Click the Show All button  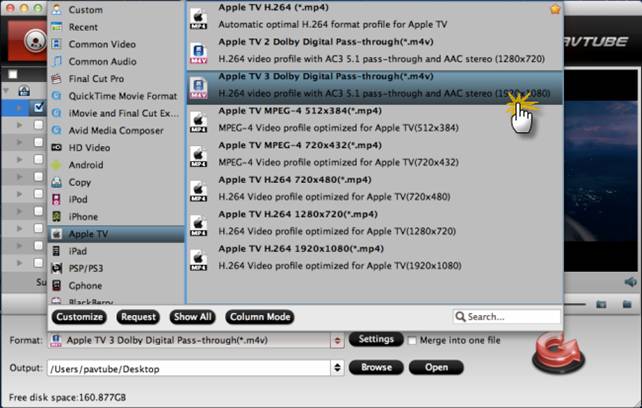pos(192,317)
